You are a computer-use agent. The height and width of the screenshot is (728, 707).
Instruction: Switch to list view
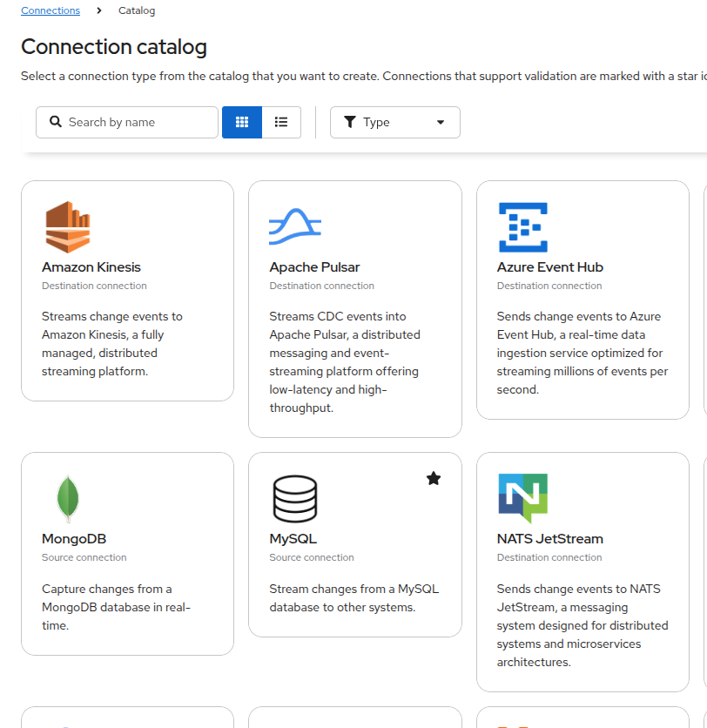tap(281, 122)
